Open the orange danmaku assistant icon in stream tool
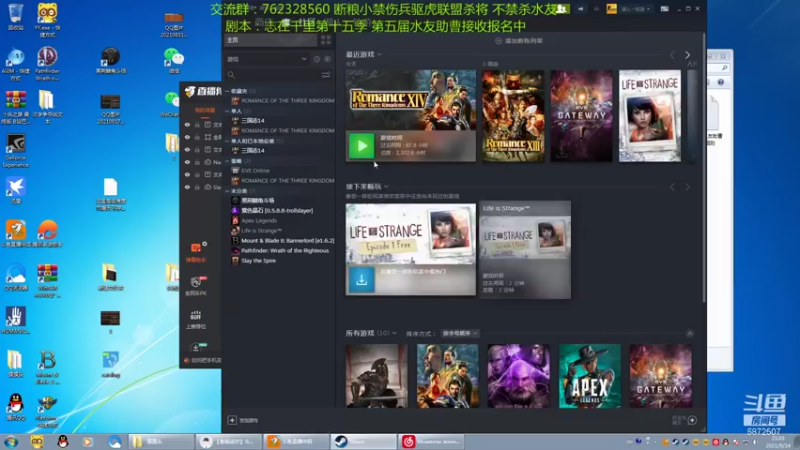The height and width of the screenshot is (450, 800). 196,247
